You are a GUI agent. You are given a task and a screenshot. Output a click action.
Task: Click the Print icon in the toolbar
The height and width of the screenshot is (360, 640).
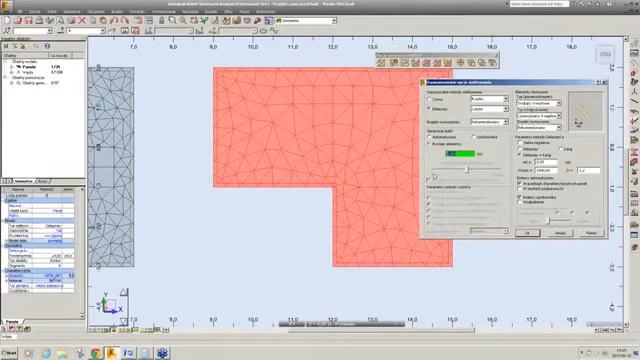[x=39, y=20]
